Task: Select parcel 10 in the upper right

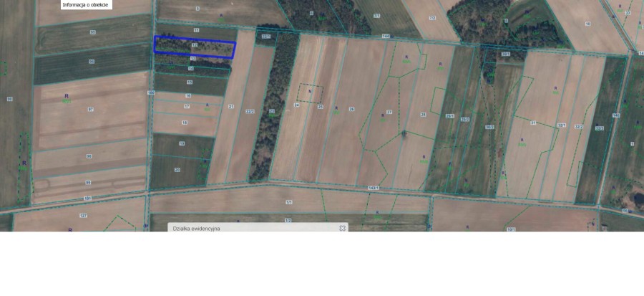Action: point(587,24)
